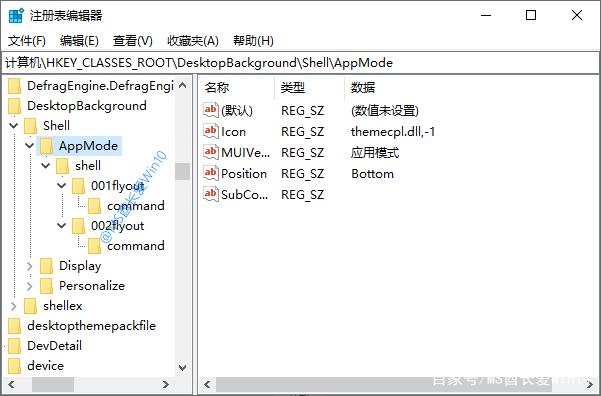Viewport: 601px width, 396px height.
Task: Open the 查看(V) view menu
Action: [x=133, y=41]
